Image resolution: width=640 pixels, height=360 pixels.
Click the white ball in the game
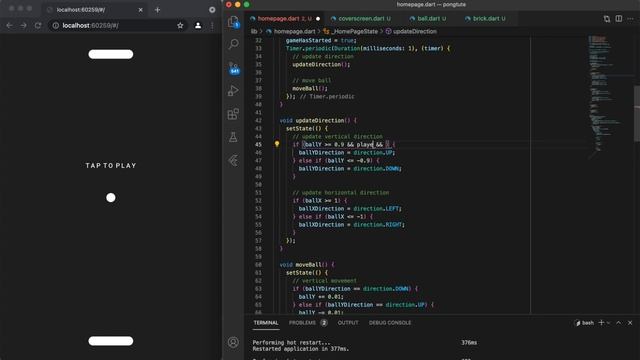point(111,198)
